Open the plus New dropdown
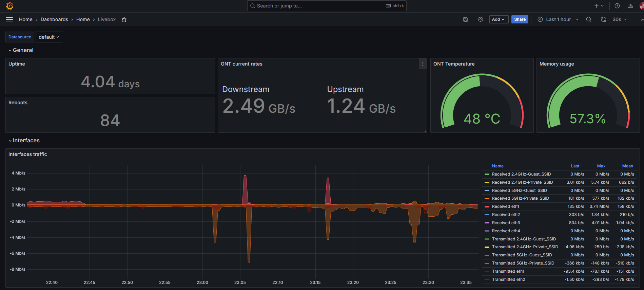 click(x=599, y=6)
